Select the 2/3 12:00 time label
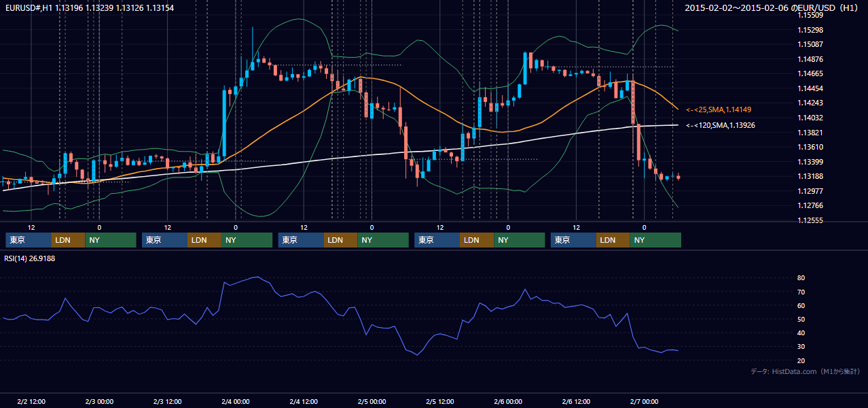 point(168,401)
